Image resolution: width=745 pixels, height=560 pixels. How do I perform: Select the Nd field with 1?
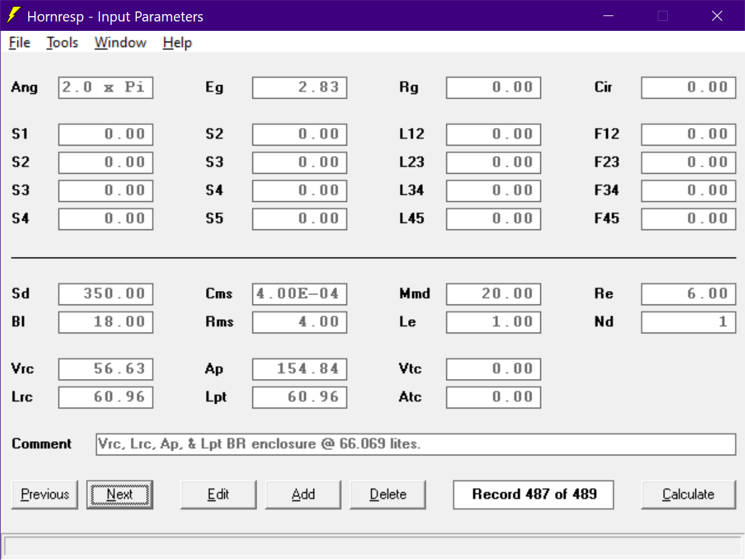coord(688,322)
